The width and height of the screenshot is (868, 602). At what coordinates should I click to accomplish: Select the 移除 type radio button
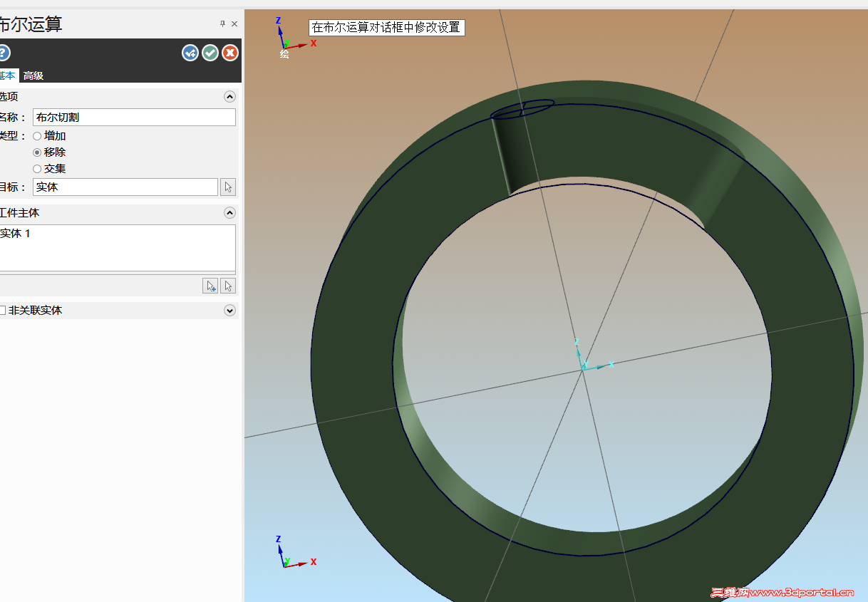37,152
